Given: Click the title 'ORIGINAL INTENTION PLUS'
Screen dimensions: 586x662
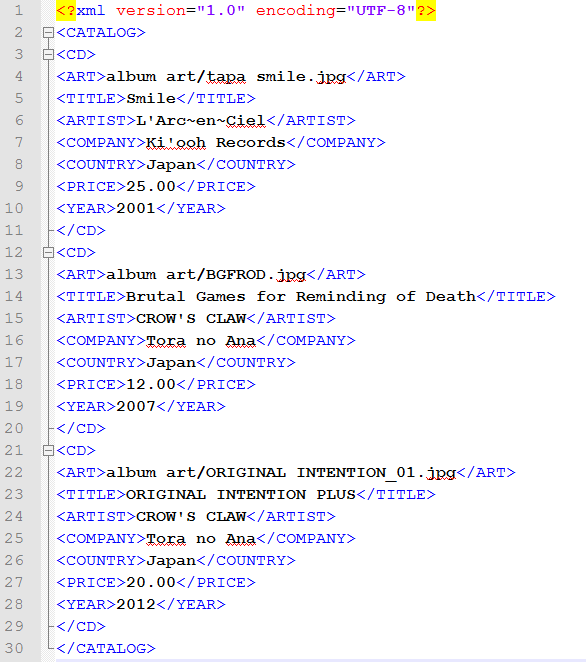Looking at the screenshot, I should [241, 495].
